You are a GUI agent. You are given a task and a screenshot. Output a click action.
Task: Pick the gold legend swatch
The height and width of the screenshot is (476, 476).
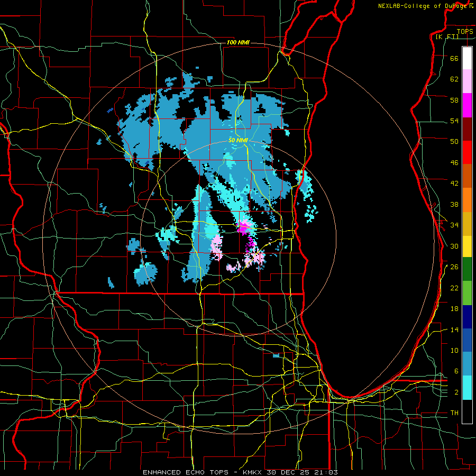pyautogui.click(x=467, y=224)
